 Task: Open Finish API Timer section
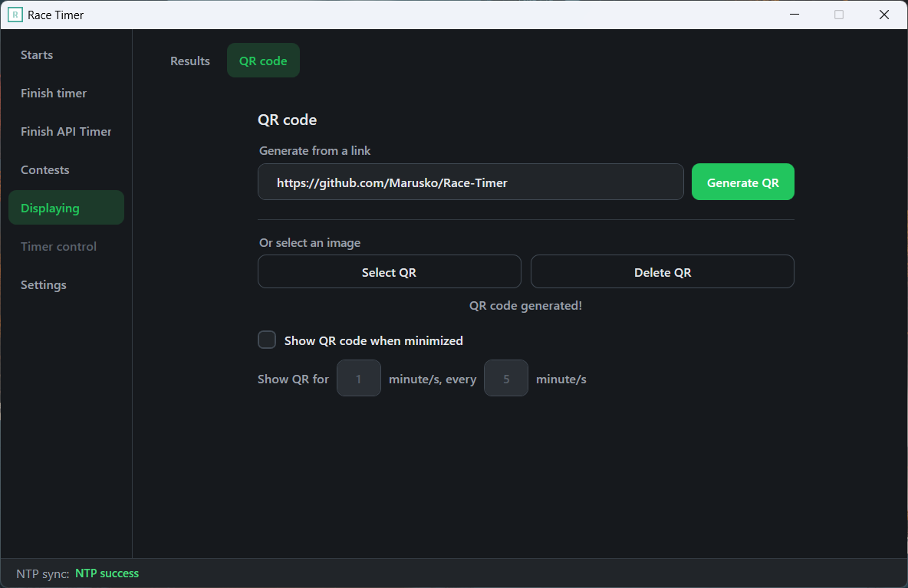66,131
